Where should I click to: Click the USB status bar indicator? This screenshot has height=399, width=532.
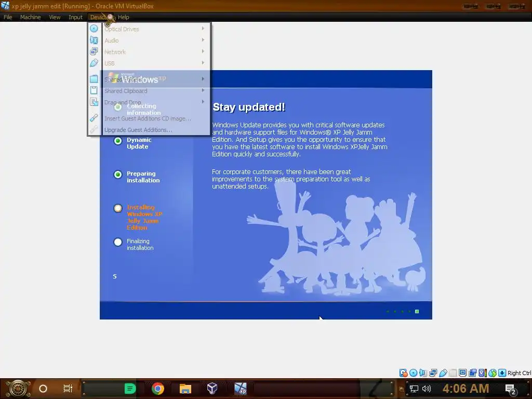coord(443,373)
